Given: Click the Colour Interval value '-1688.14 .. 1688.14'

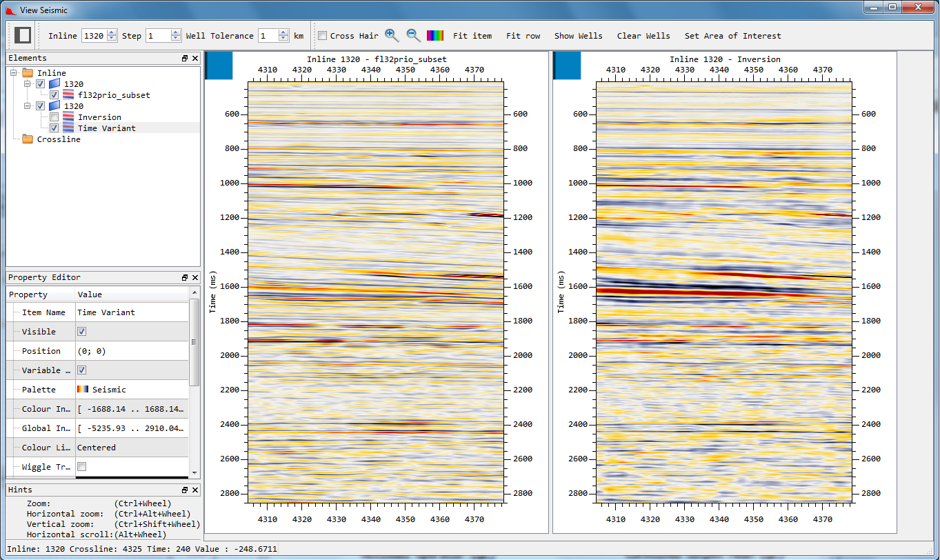Looking at the screenshot, I should 131,409.
